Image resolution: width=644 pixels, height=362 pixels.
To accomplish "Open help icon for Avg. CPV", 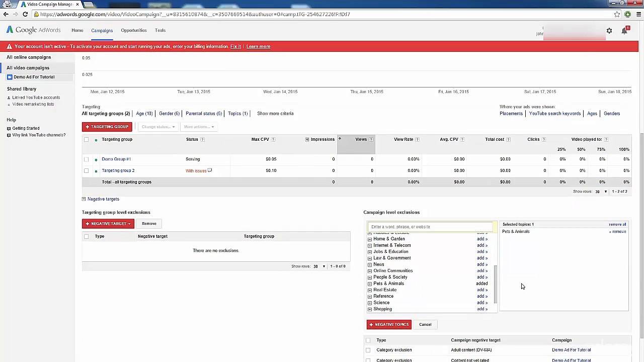I will pos(462,139).
